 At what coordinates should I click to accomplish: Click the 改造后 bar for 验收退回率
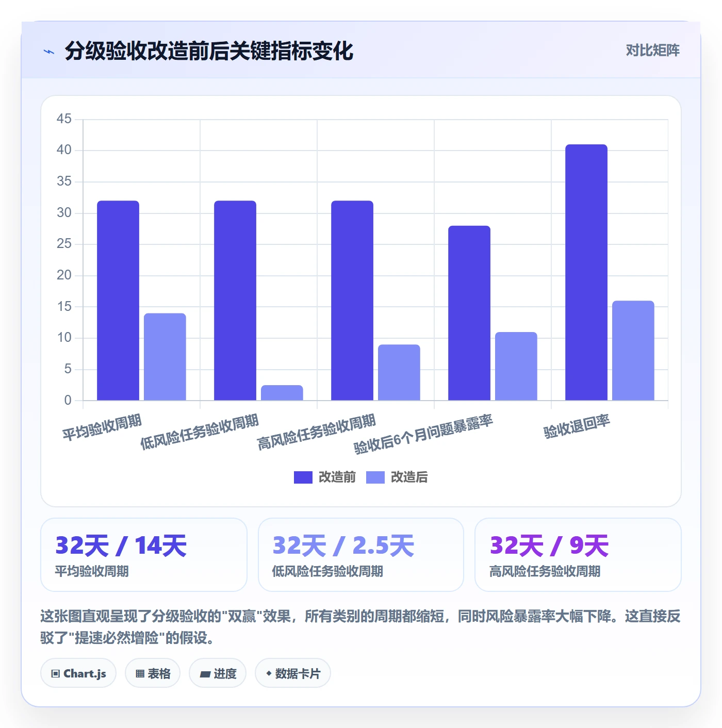(633, 351)
